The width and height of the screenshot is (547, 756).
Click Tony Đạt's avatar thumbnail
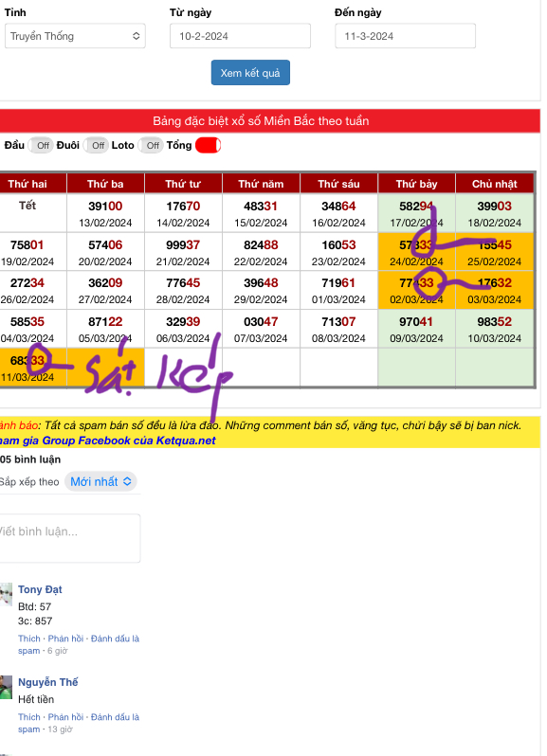click(6, 594)
